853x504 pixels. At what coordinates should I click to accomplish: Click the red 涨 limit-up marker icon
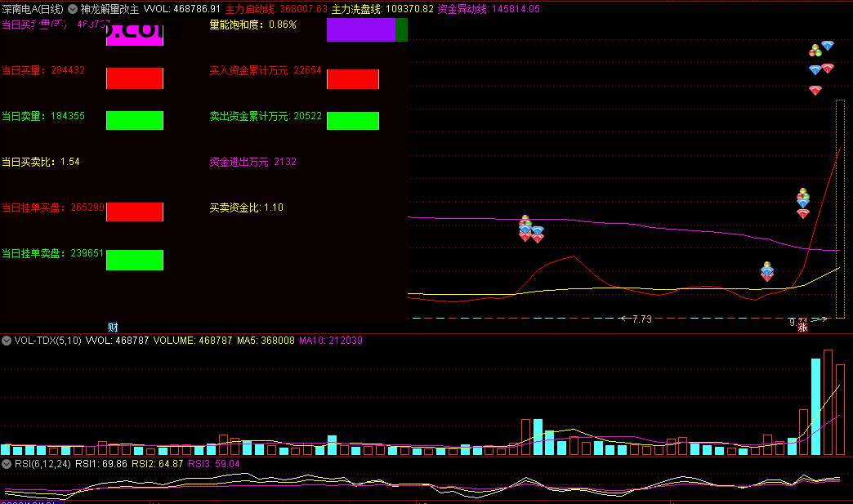pos(803,327)
